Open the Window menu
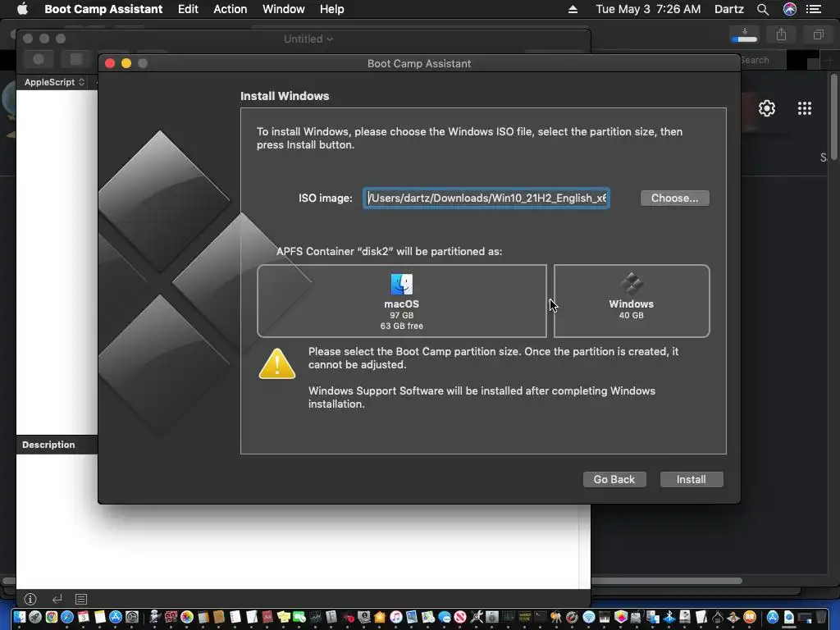This screenshot has width=840, height=630. point(283,9)
